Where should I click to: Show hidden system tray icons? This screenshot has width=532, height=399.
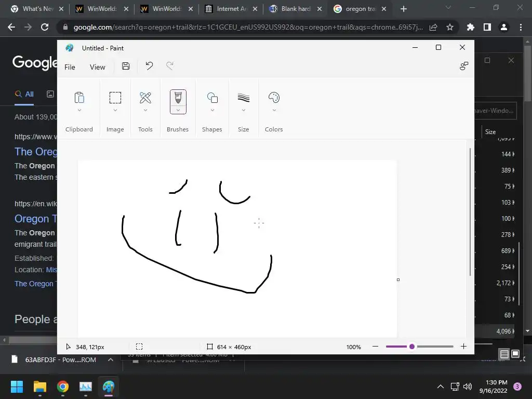[x=441, y=387]
